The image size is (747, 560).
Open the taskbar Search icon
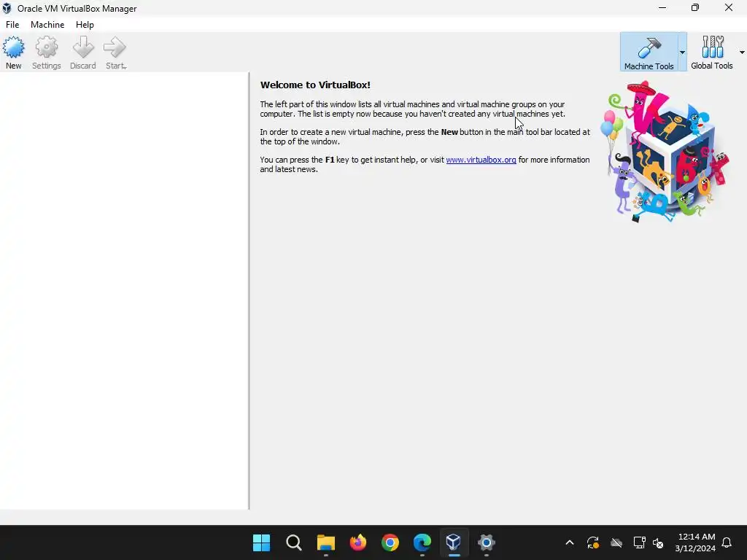tap(293, 542)
